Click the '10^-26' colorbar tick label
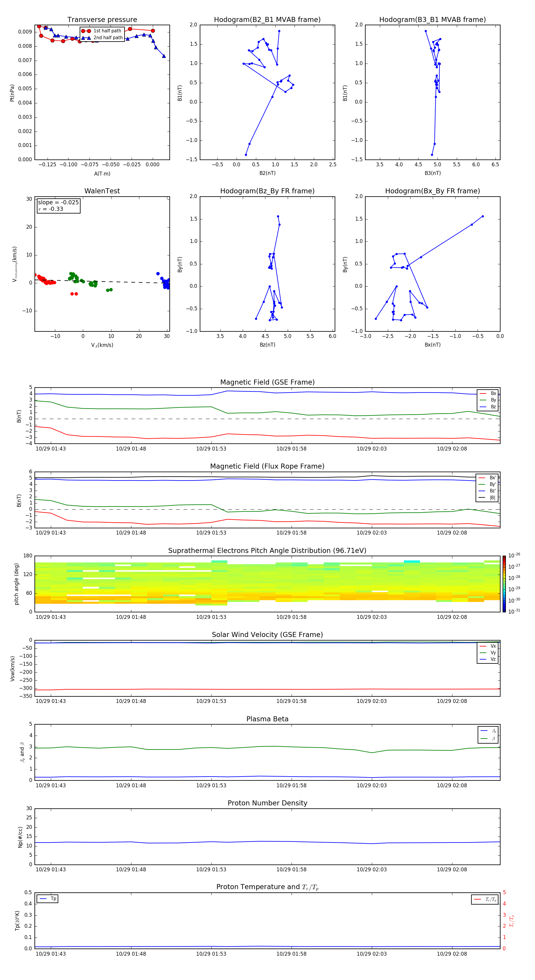Image resolution: width=535 pixels, height=980 pixels. pos(514,555)
